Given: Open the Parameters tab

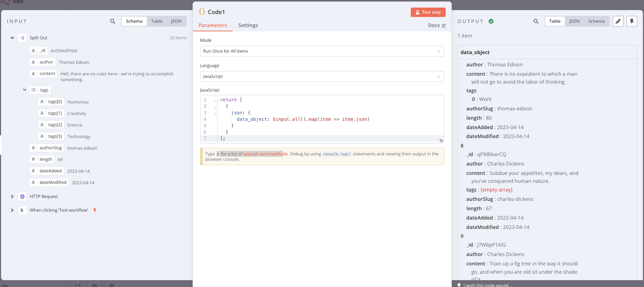Looking at the screenshot, I should [213, 25].
